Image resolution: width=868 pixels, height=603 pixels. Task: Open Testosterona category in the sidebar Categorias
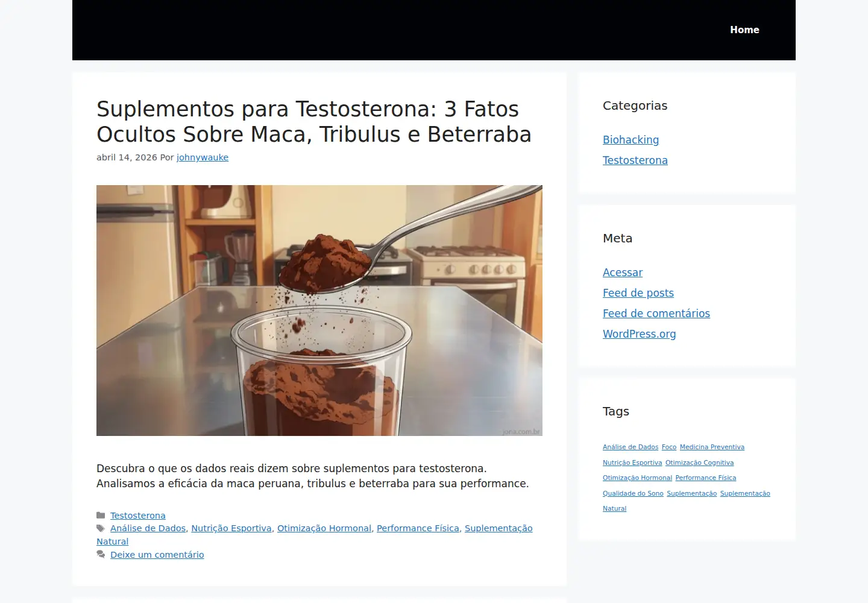(x=635, y=160)
